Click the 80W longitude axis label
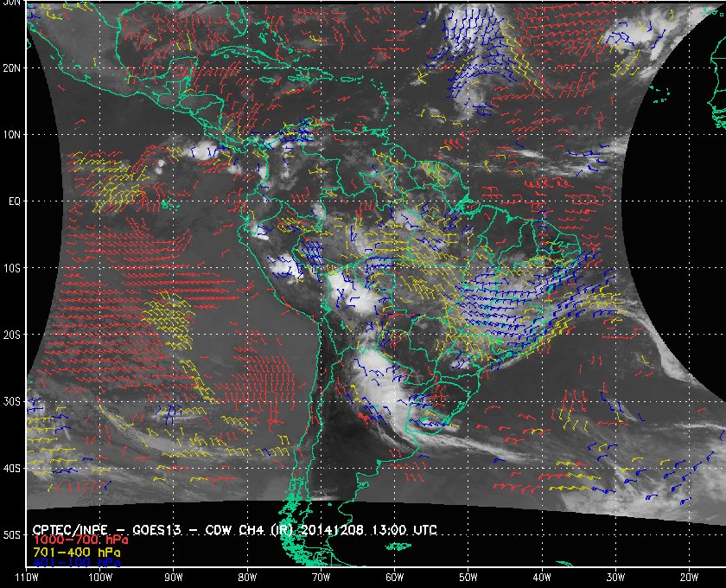This screenshot has width=726, height=588. point(247,578)
